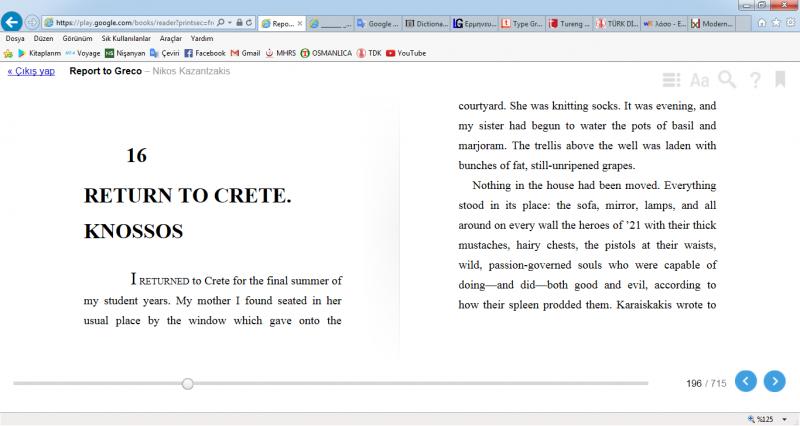Click the chapter heading RETURN TO CRETE.

(188, 195)
